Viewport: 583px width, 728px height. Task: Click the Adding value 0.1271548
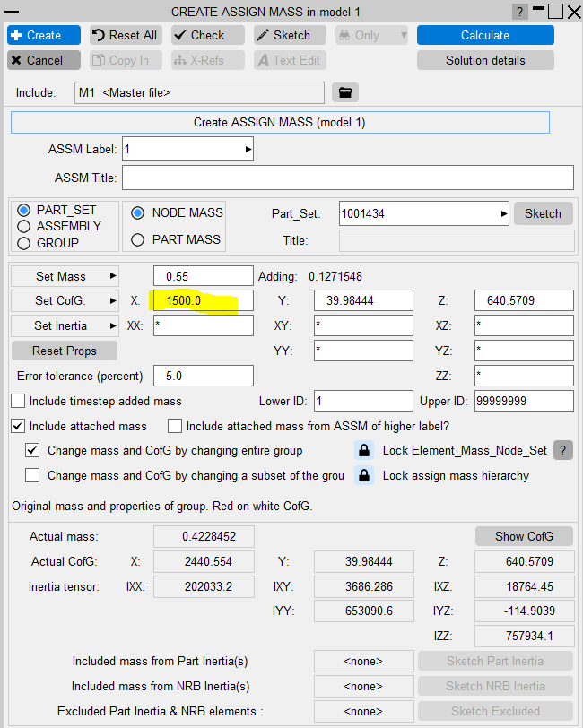click(335, 277)
